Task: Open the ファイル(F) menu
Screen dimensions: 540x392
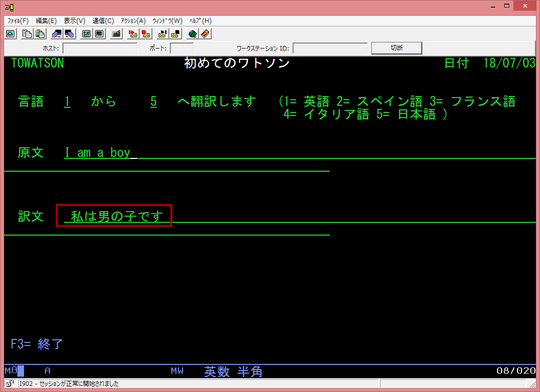Action: [18, 21]
